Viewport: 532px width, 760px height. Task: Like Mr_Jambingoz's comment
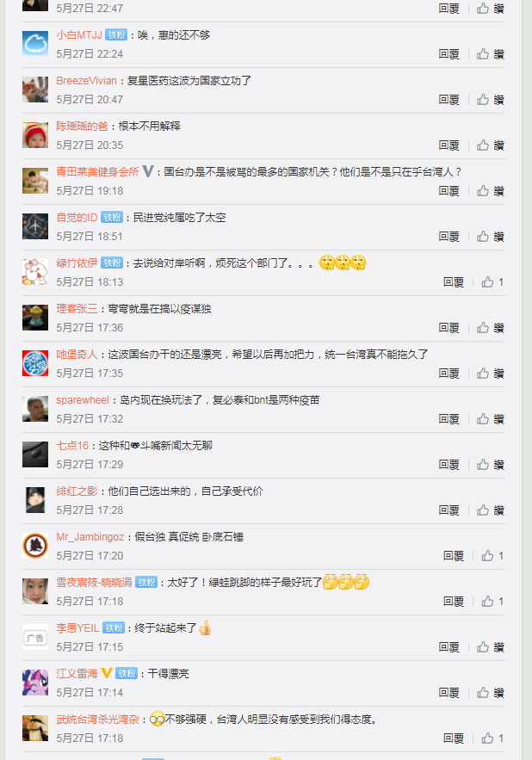pyautogui.click(x=492, y=555)
